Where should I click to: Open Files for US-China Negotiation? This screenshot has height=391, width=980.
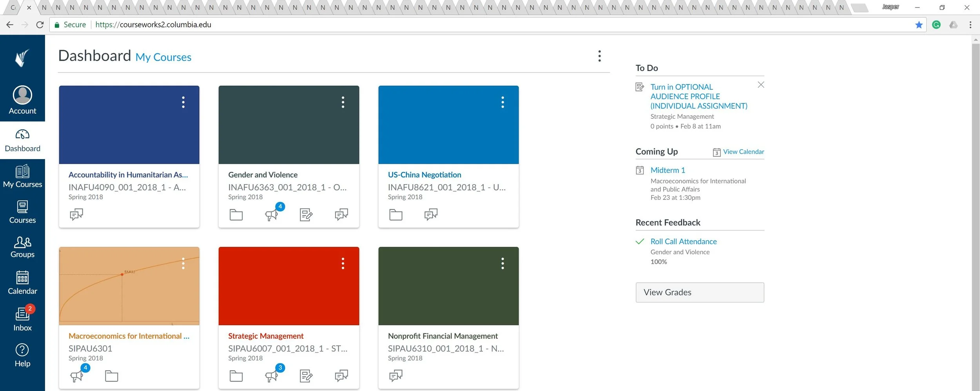click(x=396, y=215)
